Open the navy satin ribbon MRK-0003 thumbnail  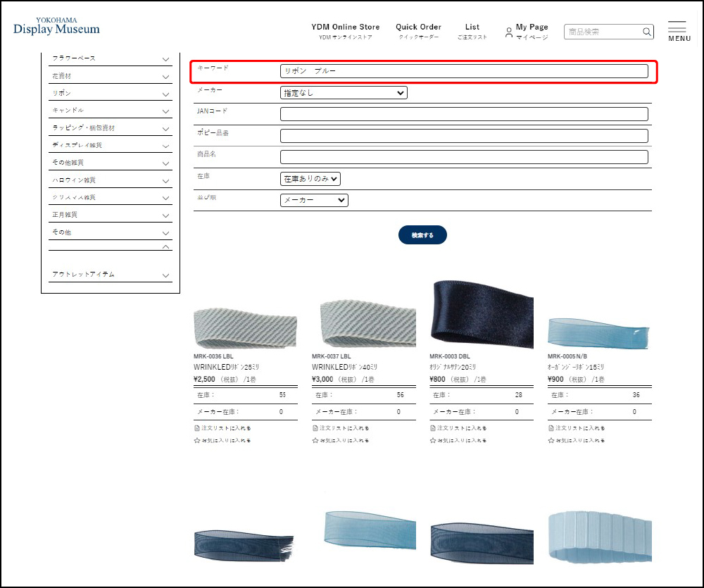[482, 311]
